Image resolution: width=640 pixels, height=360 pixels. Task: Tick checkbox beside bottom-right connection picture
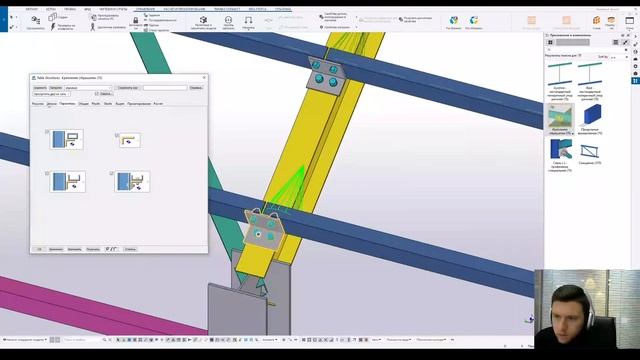pyautogui.click(x=111, y=173)
